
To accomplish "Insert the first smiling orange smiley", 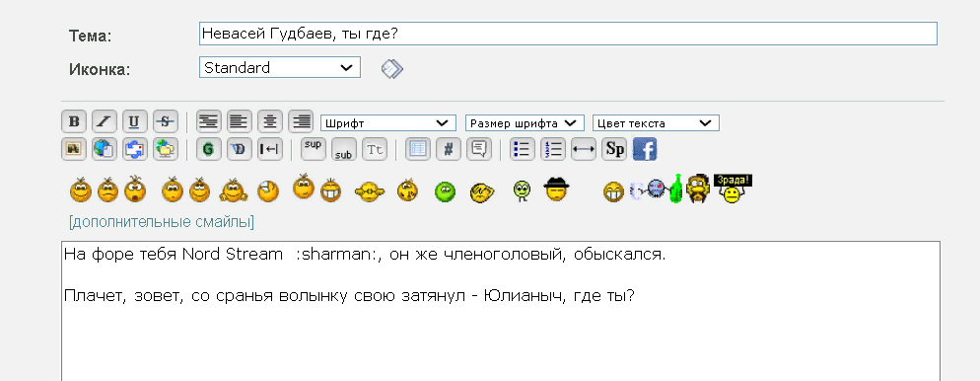I will point(81,190).
